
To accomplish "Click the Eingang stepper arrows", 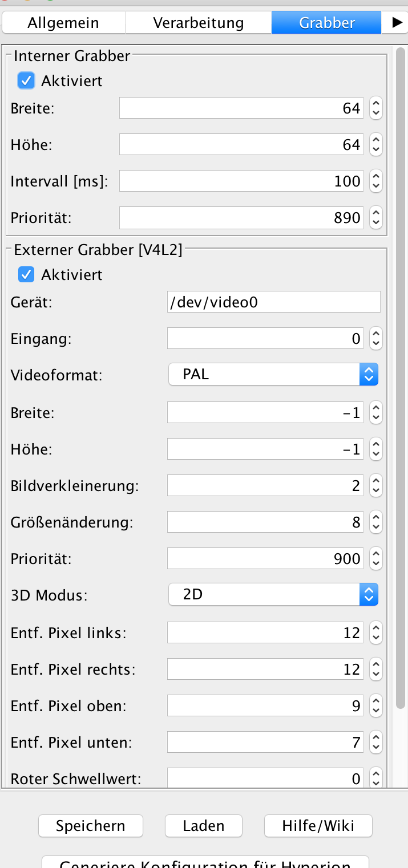I will pos(375,339).
